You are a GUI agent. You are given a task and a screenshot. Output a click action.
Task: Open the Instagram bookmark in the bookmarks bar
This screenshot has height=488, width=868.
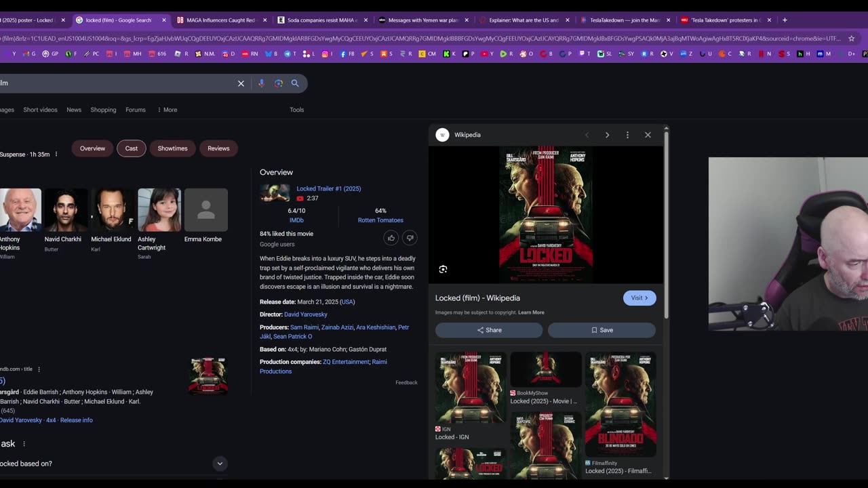coord(328,54)
